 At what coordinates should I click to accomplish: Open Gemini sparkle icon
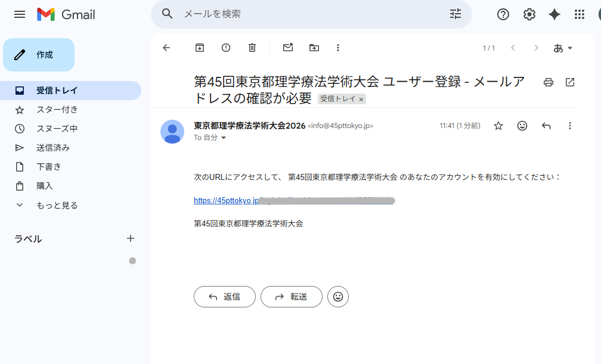(554, 14)
